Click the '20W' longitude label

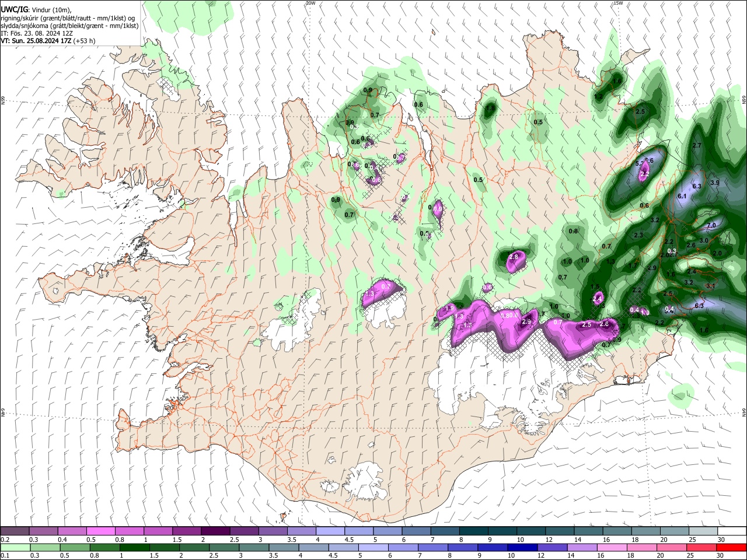click(310, 3)
